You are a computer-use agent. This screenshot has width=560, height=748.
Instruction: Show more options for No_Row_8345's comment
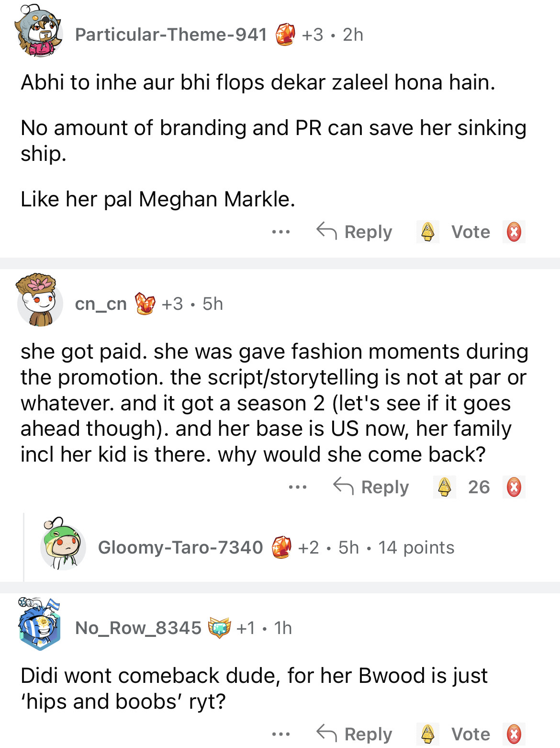coord(280,734)
